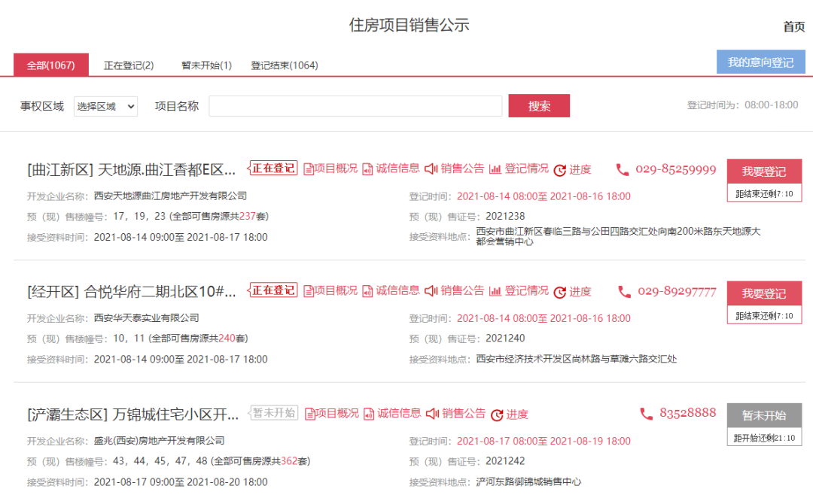Click phone icon beside 029-85259999

click(x=623, y=170)
